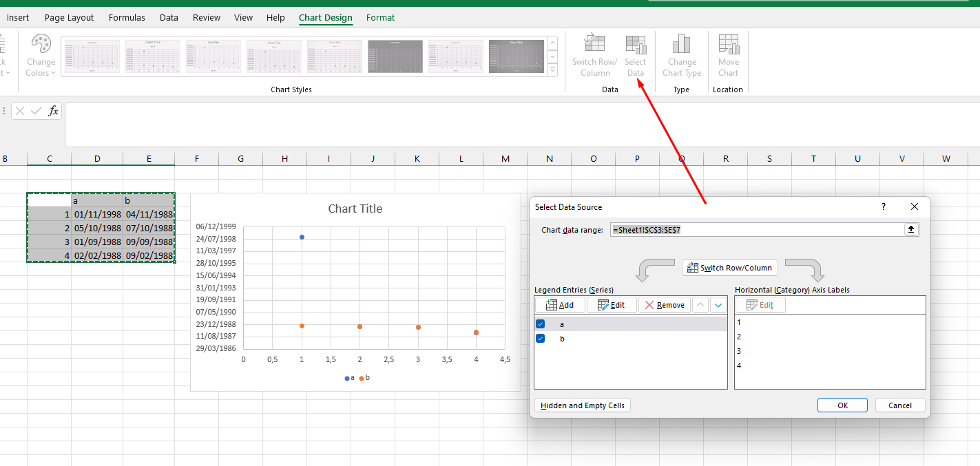Viewport: 980px width, 466px height.
Task: Open the Data ribbon tab
Action: [x=169, y=18]
